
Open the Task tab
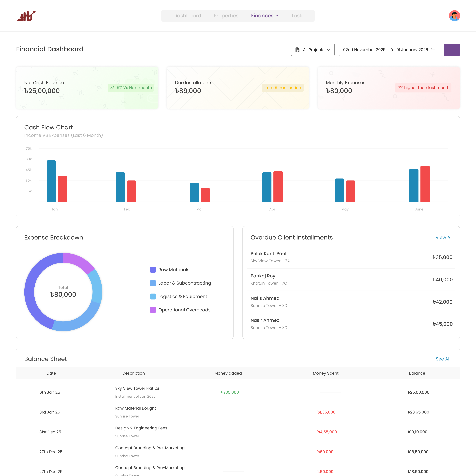296,16
